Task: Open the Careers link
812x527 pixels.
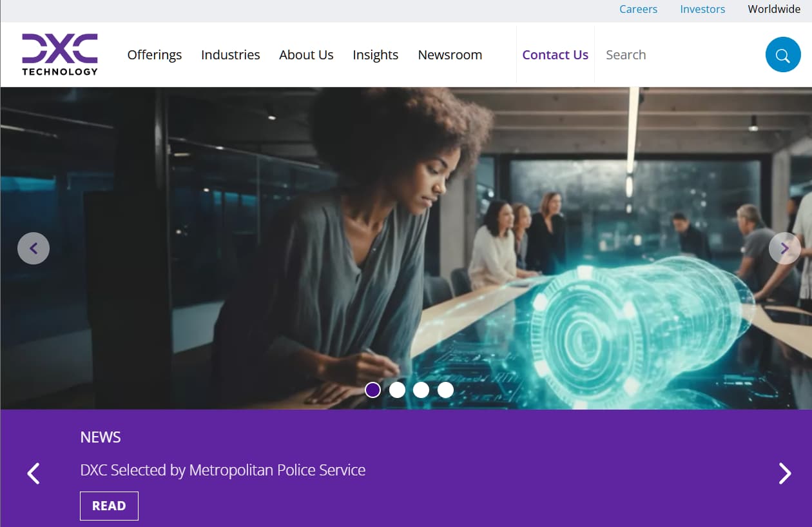Action: (639, 9)
